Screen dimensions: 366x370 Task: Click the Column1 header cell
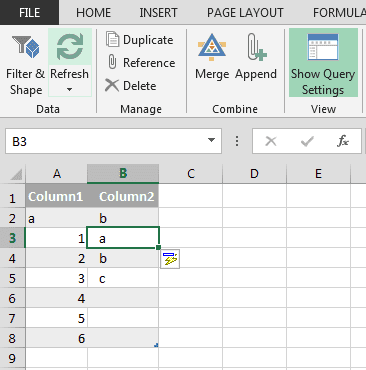[56, 196]
